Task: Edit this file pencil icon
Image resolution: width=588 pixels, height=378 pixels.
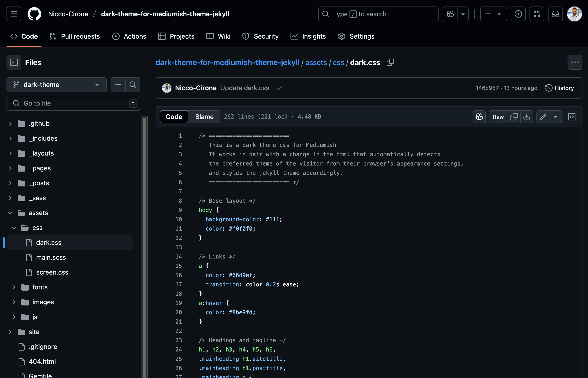Action: pyautogui.click(x=543, y=117)
